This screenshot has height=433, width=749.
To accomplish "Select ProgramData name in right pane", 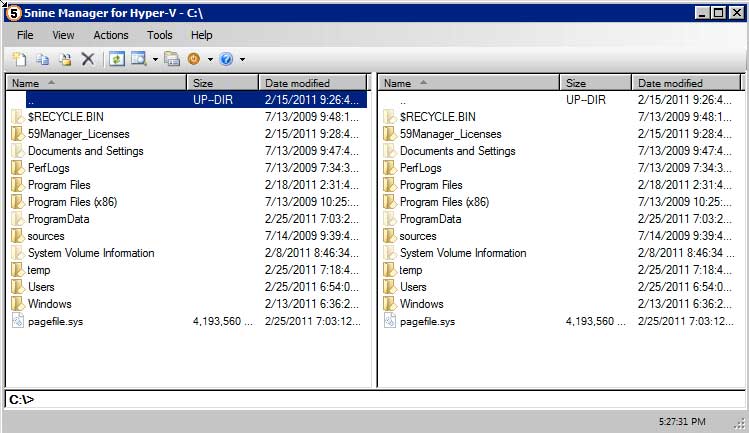I will point(430,219).
